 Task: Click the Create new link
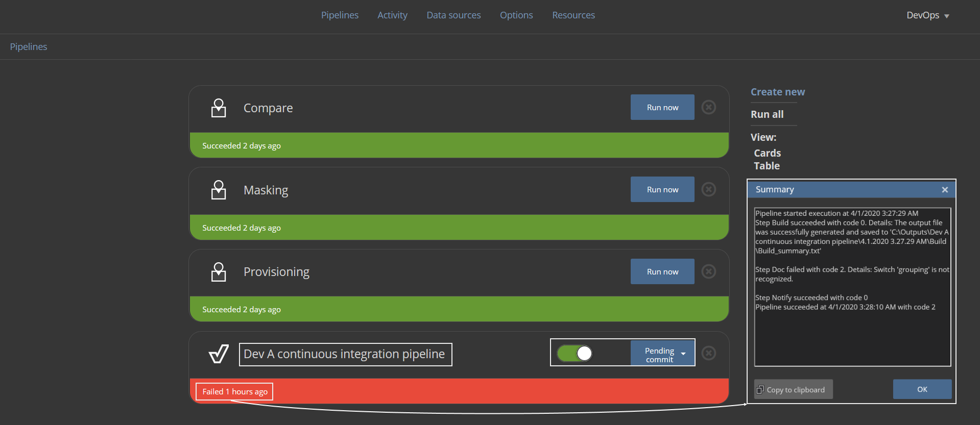pyautogui.click(x=777, y=92)
